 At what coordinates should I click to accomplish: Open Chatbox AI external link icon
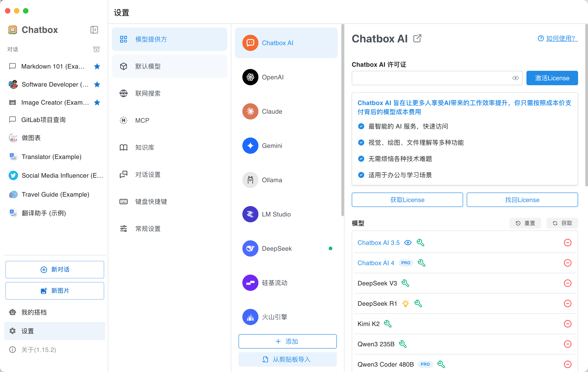pos(417,39)
